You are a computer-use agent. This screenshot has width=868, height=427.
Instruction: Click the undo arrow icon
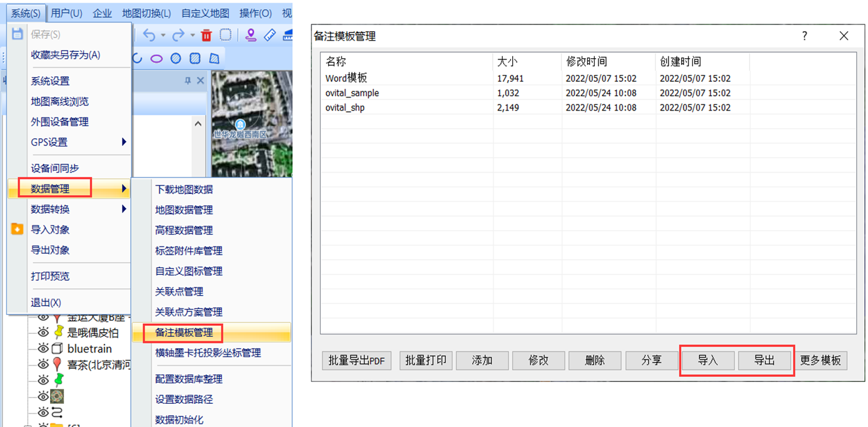pyautogui.click(x=149, y=35)
